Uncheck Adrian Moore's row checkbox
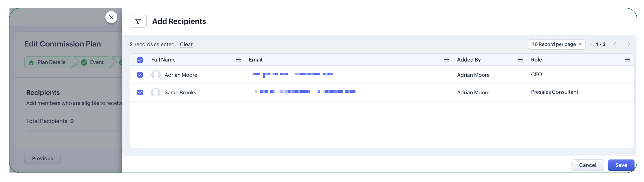Screen dimensions: 644x182 point(140,75)
